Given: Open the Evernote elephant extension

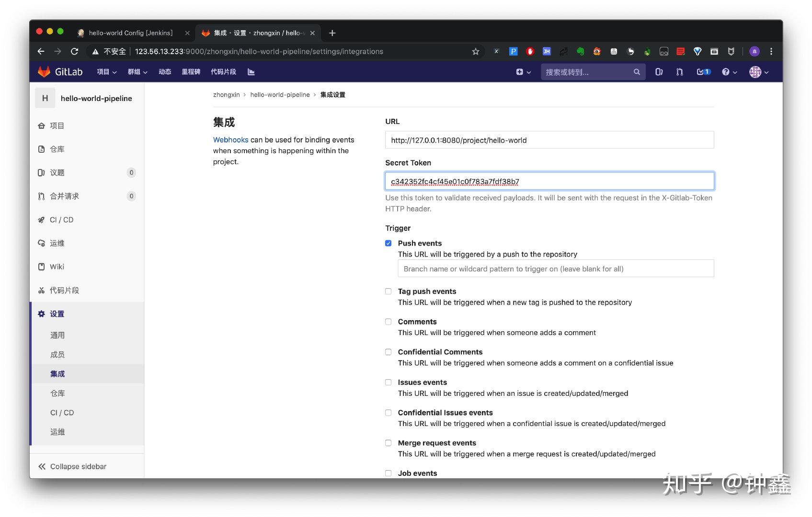Looking at the screenshot, I should point(580,52).
